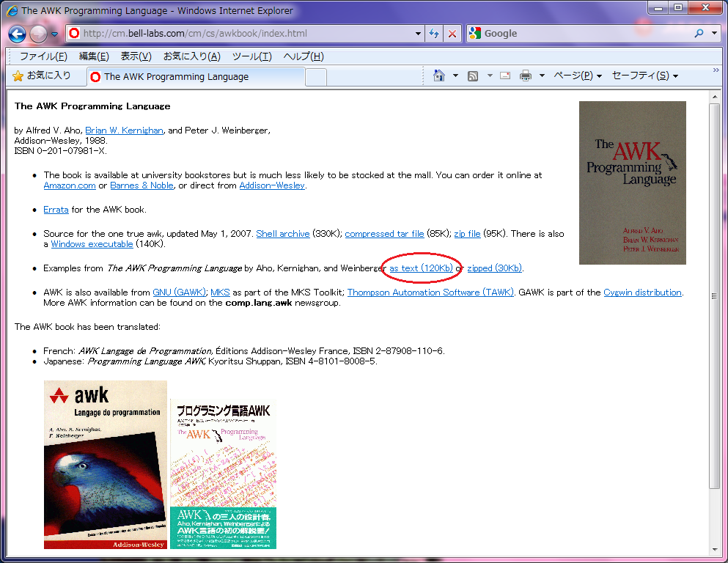Viewport: 728px width, 563px height.
Task: Click the Internet Explorer title bar icon
Action: point(12,10)
